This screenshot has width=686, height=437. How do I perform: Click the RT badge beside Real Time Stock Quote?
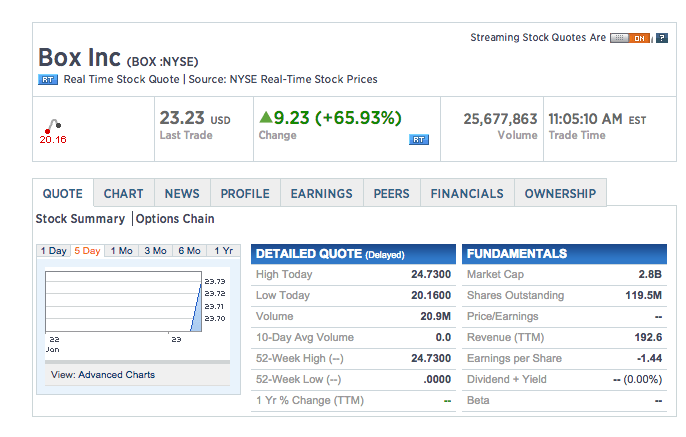(48, 80)
